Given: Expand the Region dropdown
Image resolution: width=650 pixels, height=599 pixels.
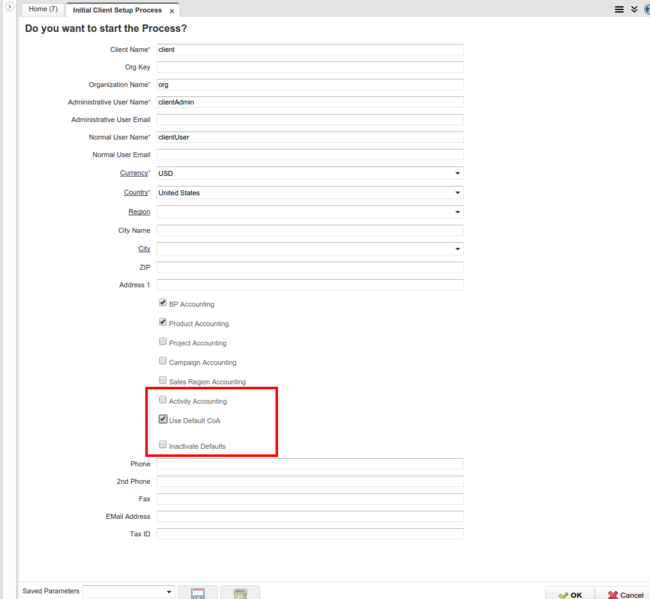Looking at the screenshot, I should 457,212.
